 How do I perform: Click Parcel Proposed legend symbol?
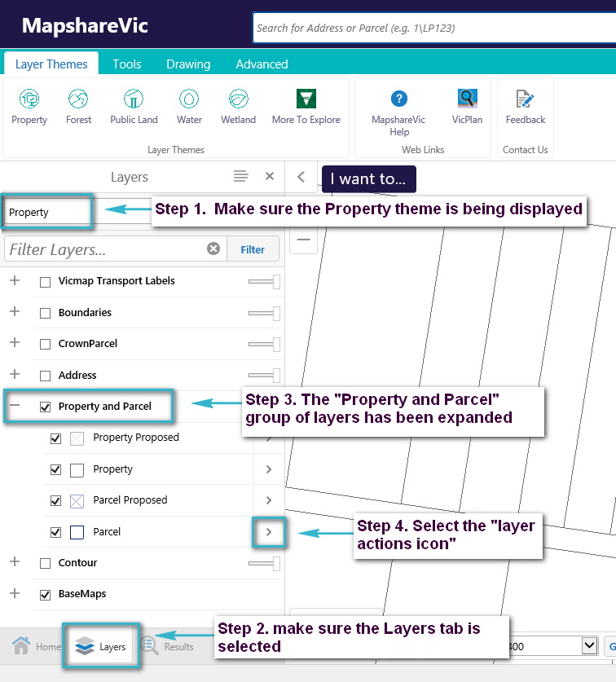(x=77, y=501)
